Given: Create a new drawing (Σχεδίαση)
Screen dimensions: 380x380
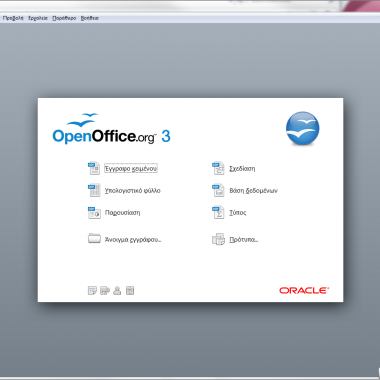Looking at the screenshot, I should pyautogui.click(x=234, y=168).
